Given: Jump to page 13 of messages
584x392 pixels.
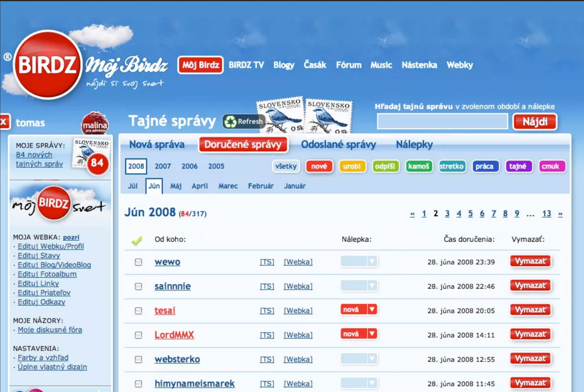Looking at the screenshot, I should pos(547,214).
